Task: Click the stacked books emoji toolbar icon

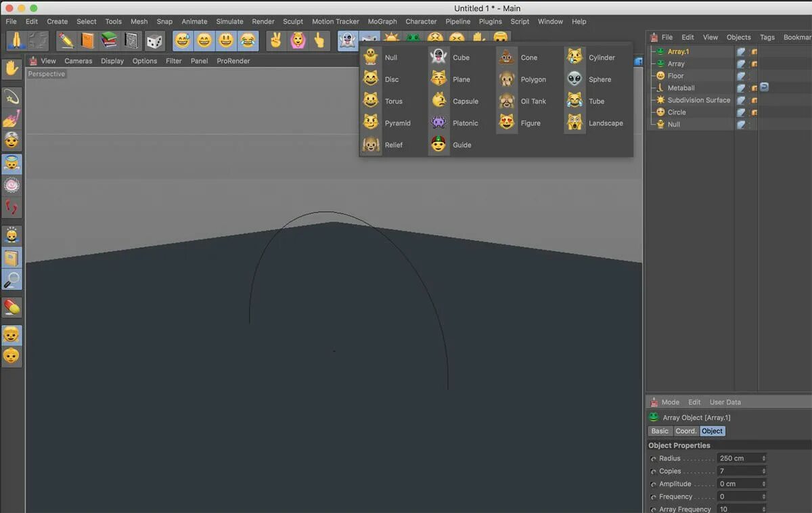Action: 109,41
